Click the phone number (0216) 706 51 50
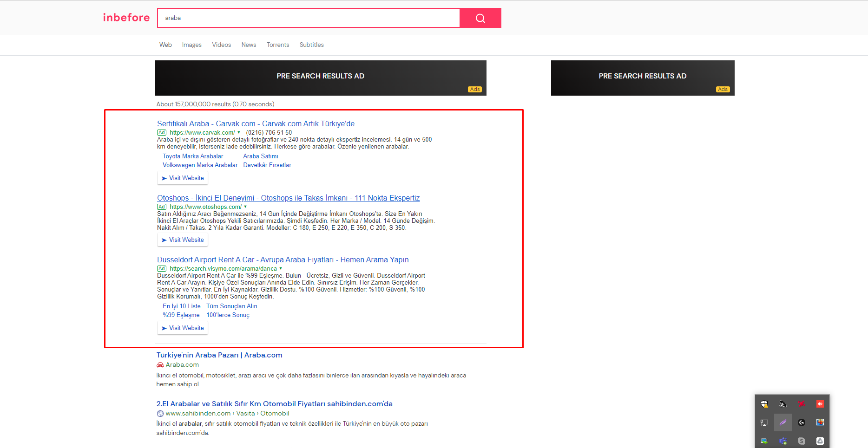The height and width of the screenshot is (448, 868). (x=269, y=133)
